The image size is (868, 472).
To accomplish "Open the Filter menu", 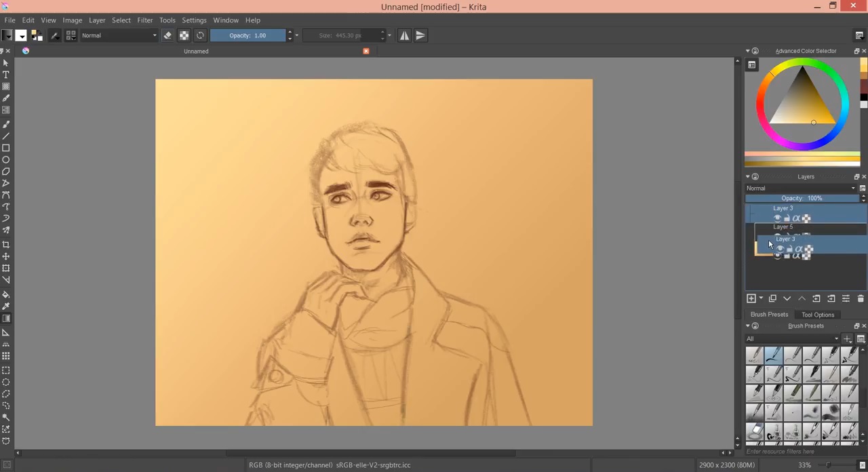I will (144, 20).
